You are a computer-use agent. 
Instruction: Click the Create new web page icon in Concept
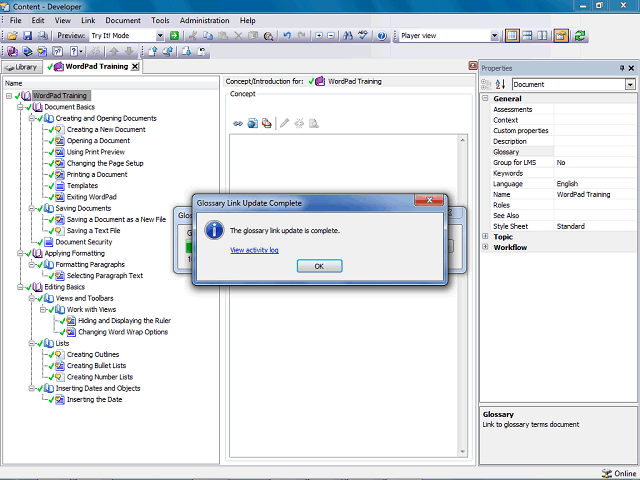pyautogui.click(x=253, y=123)
